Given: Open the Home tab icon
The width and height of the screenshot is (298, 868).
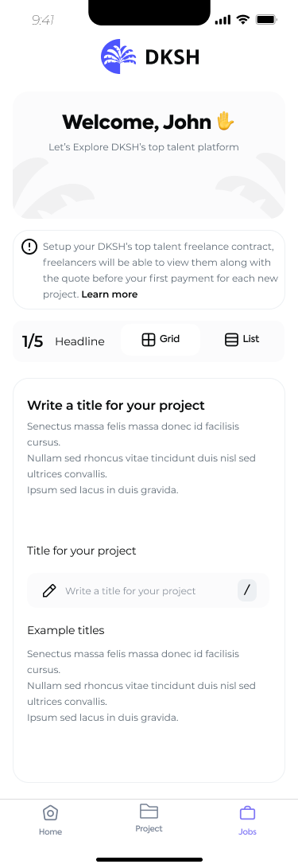Looking at the screenshot, I should [x=50, y=812].
